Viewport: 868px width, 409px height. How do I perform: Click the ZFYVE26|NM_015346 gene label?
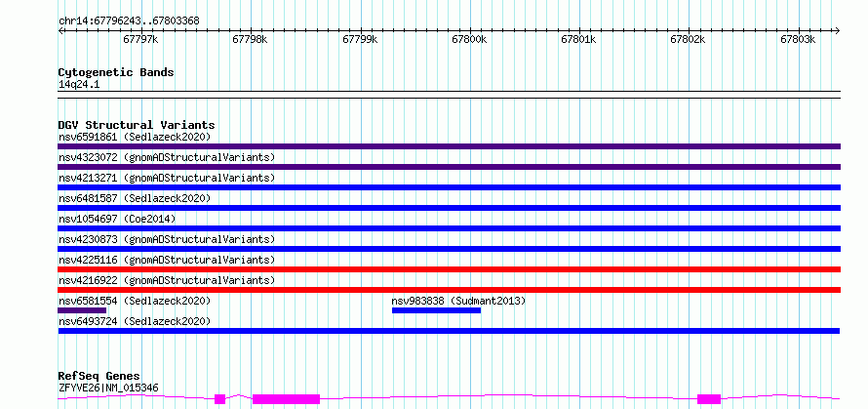coord(108,388)
